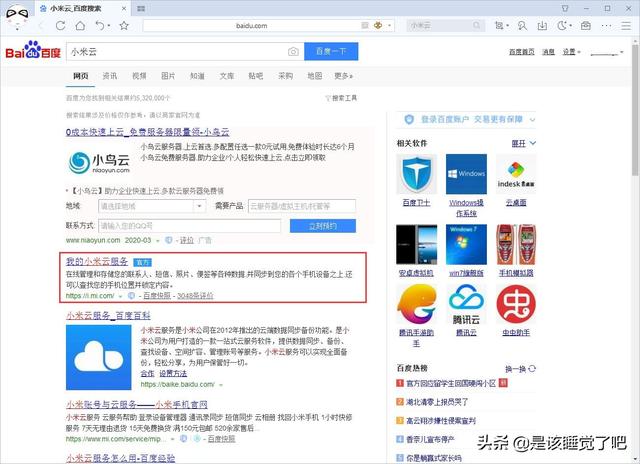Open the browser hamburger menu

tap(626, 26)
